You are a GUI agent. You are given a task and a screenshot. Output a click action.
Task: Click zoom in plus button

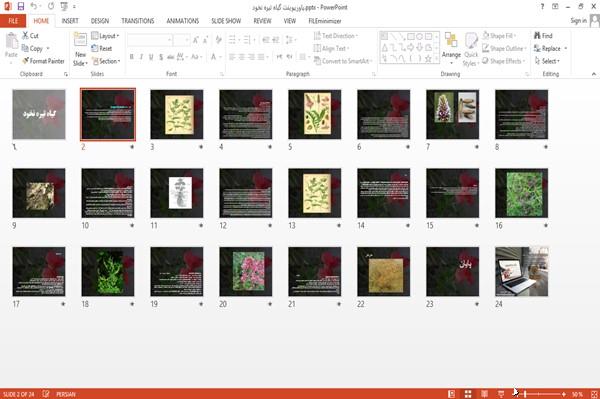pos(564,394)
